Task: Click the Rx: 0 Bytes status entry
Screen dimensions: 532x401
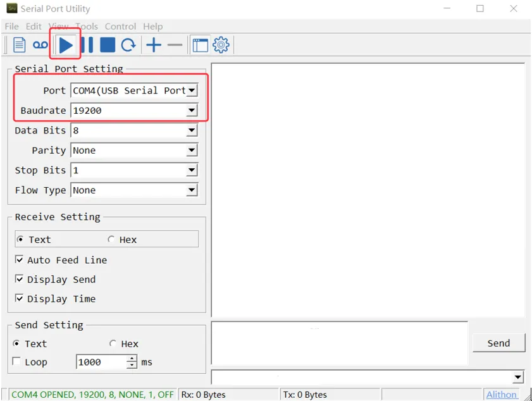Action: coord(203,395)
